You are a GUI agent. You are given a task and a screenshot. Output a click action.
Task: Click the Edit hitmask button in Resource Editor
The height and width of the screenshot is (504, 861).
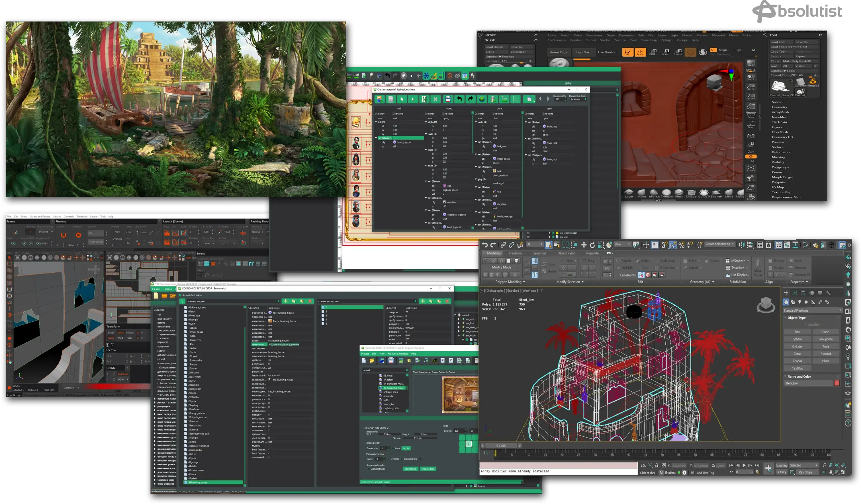[x=410, y=469]
